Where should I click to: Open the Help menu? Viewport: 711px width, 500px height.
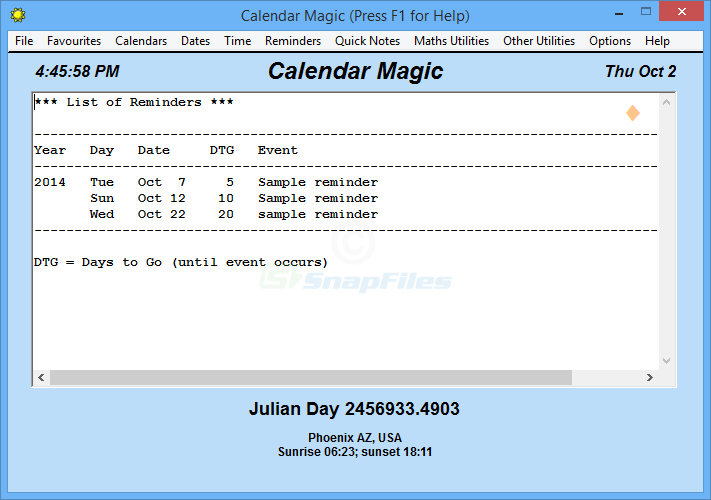tap(657, 41)
